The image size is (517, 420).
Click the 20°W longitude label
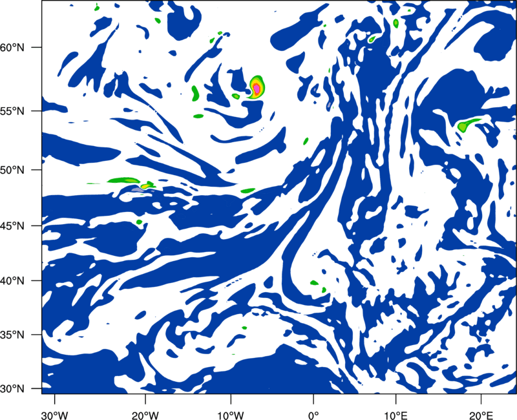(x=145, y=415)
